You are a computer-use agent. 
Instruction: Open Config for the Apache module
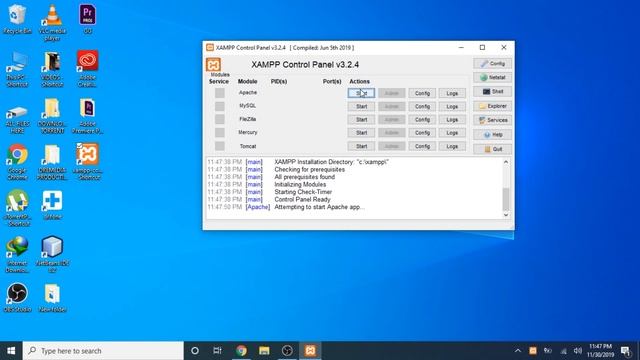(422, 93)
